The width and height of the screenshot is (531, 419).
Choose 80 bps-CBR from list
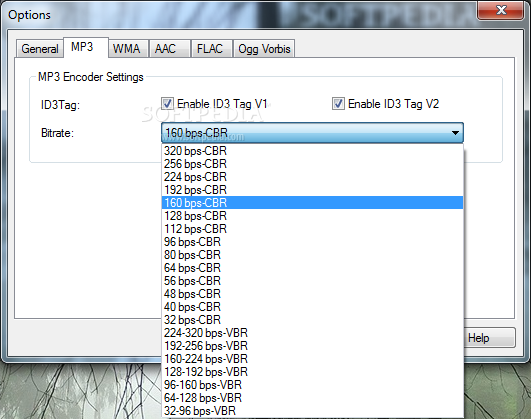coord(312,255)
